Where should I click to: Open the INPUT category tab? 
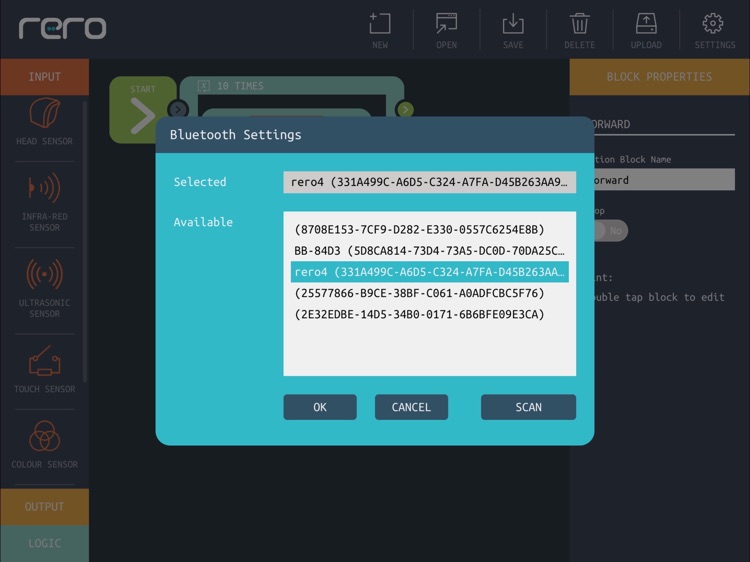click(x=44, y=77)
